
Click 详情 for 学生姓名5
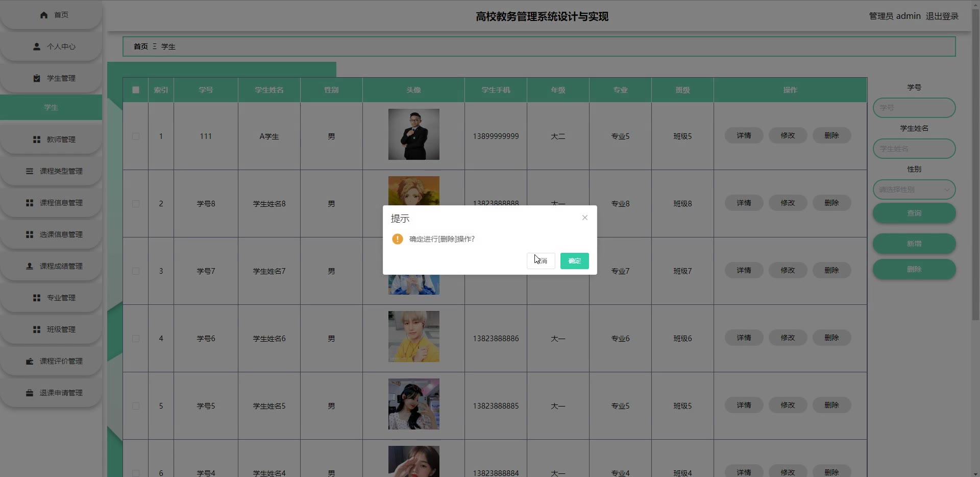(x=744, y=405)
